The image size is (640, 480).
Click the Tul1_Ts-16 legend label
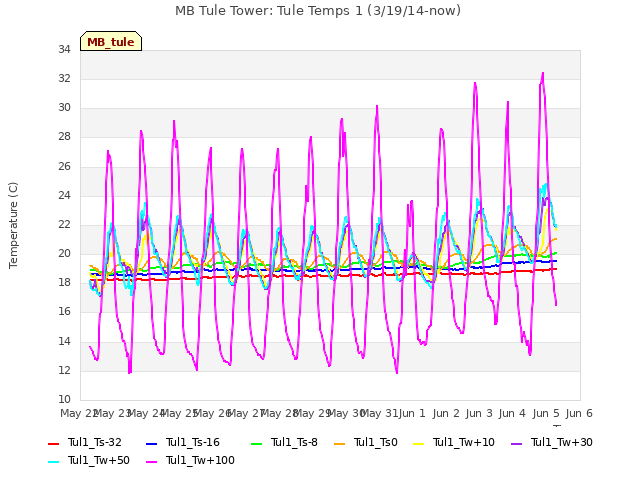tap(193, 442)
